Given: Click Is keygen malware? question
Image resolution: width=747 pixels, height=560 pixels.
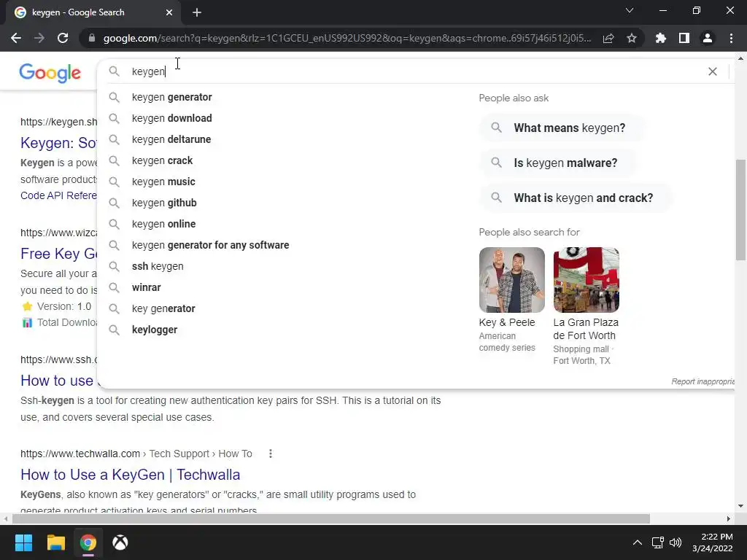Looking at the screenshot, I should pyautogui.click(x=558, y=163).
